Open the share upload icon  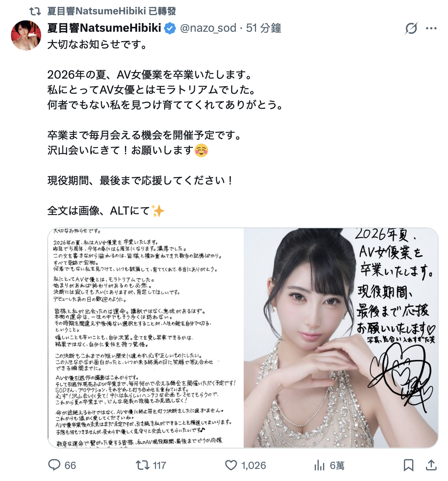(x=431, y=465)
